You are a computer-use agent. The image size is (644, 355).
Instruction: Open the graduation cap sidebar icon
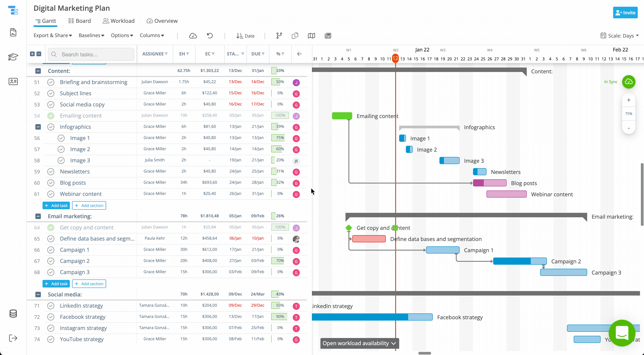coord(13,57)
